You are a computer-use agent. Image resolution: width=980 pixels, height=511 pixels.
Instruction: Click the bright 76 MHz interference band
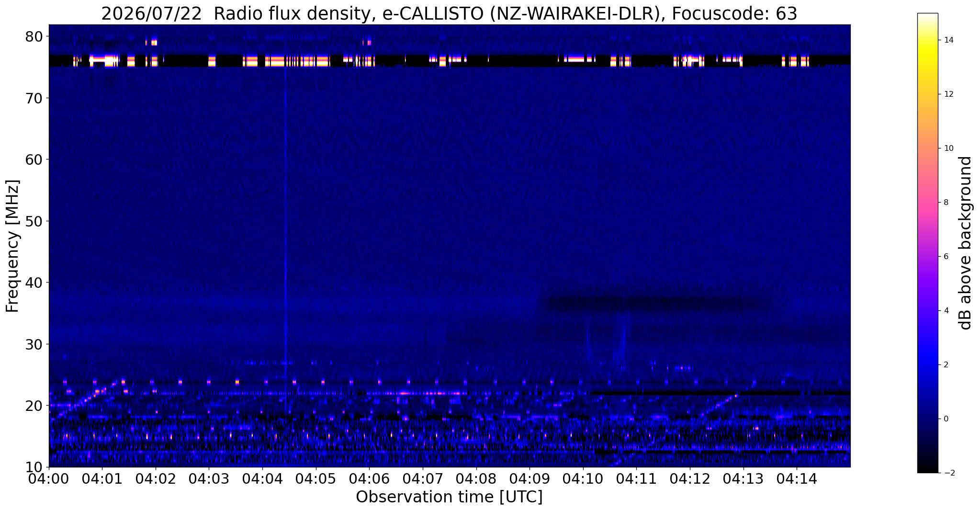pyautogui.click(x=449, y=60)
